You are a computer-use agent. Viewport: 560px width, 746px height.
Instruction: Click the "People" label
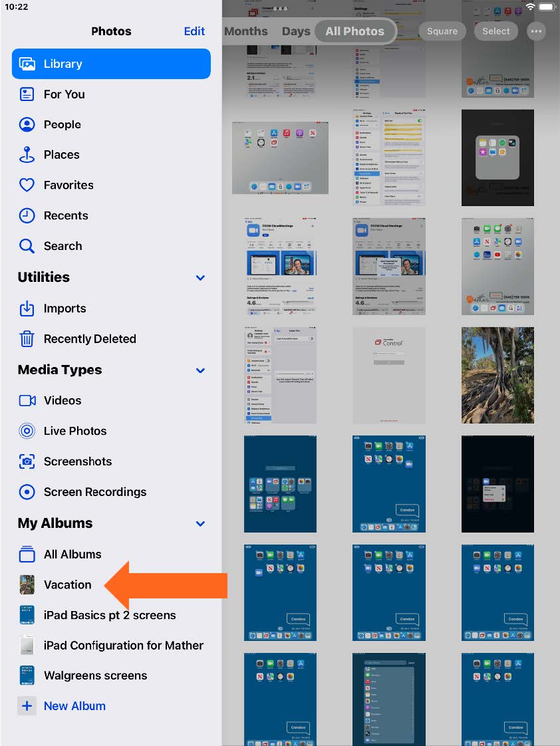[63, 124]
